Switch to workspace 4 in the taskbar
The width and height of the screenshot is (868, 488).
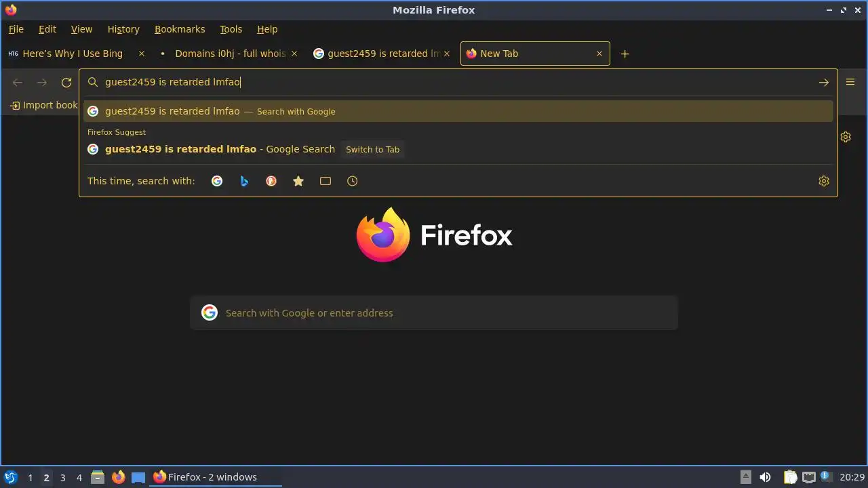(x=79, y=477)
